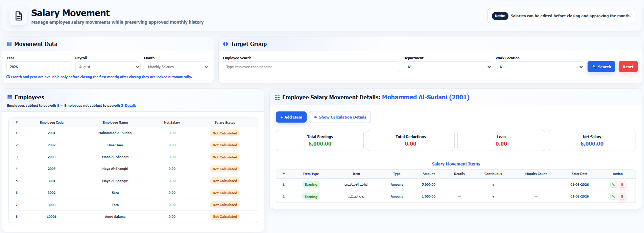
Task: Delete the 1,000.00 earning item
Action: pos(622,197)
